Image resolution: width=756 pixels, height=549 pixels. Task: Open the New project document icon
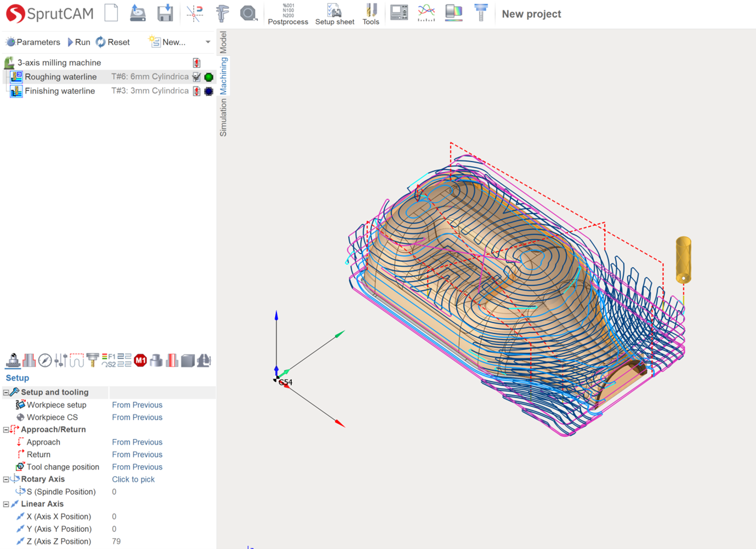click(x=111, y=12)
